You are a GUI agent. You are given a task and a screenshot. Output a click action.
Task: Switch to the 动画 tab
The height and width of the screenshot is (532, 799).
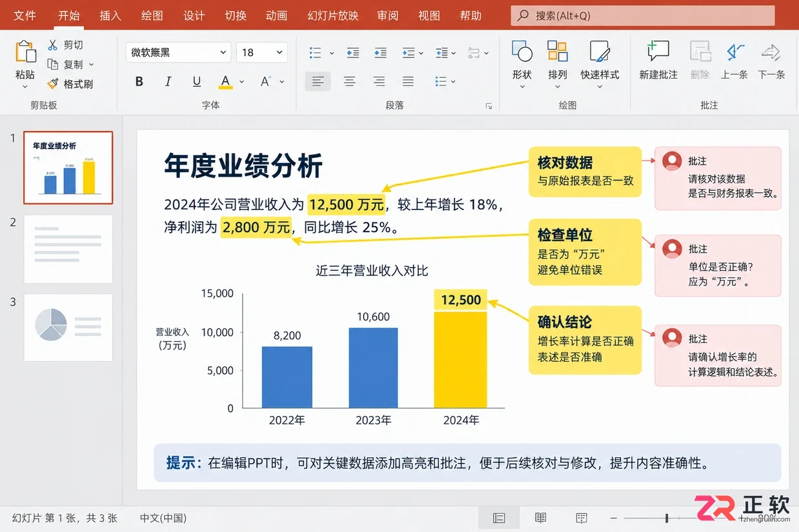point(276,15)
